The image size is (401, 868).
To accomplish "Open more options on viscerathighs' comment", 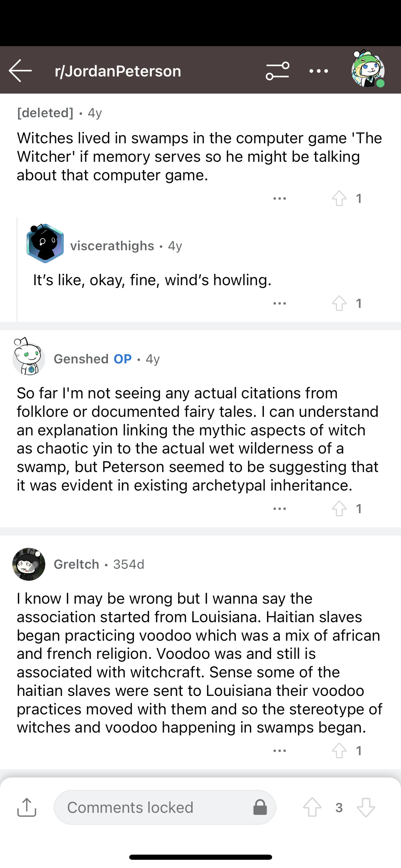I will pos(280,303).
